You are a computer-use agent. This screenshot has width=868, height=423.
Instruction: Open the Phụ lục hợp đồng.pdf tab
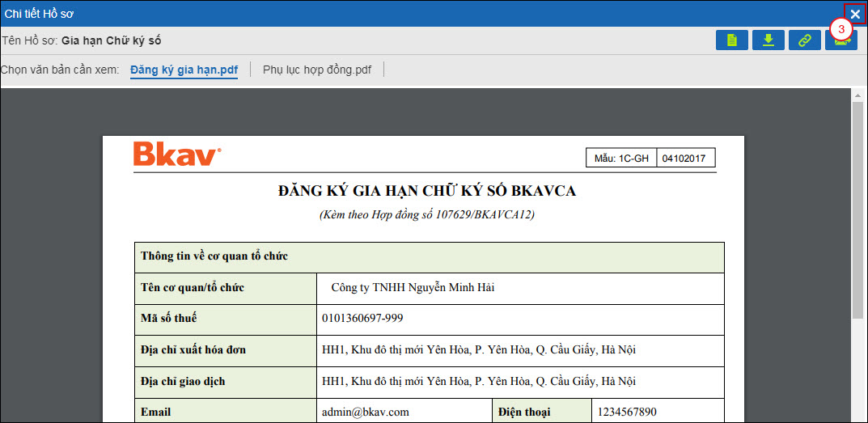point(317,70)
